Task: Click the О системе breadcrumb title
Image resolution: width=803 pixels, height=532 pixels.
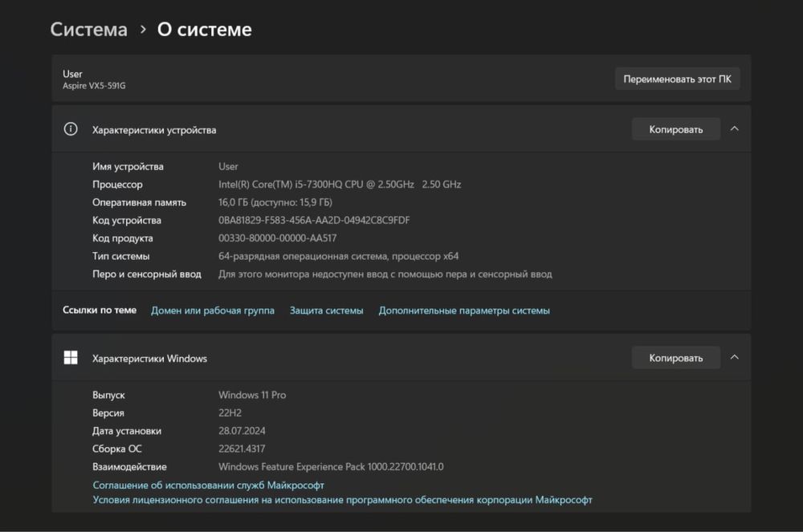Action: 204,30
